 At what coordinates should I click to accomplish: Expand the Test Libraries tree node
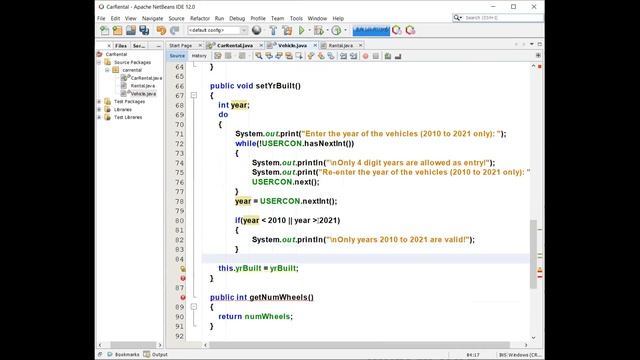pos(99,117)
